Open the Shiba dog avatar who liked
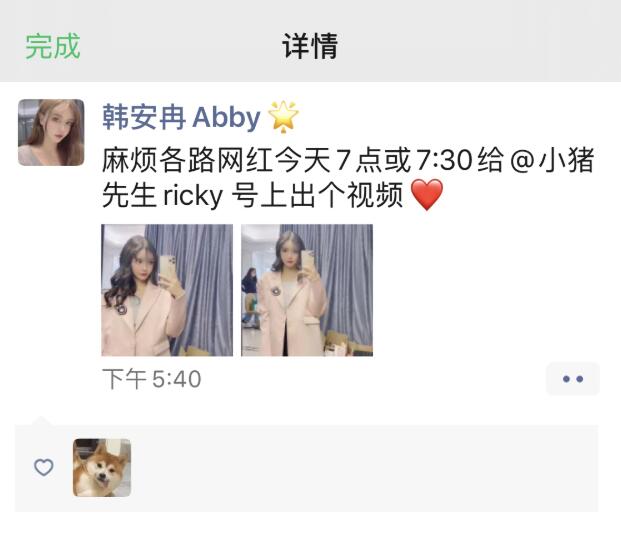 click(102, 467)
